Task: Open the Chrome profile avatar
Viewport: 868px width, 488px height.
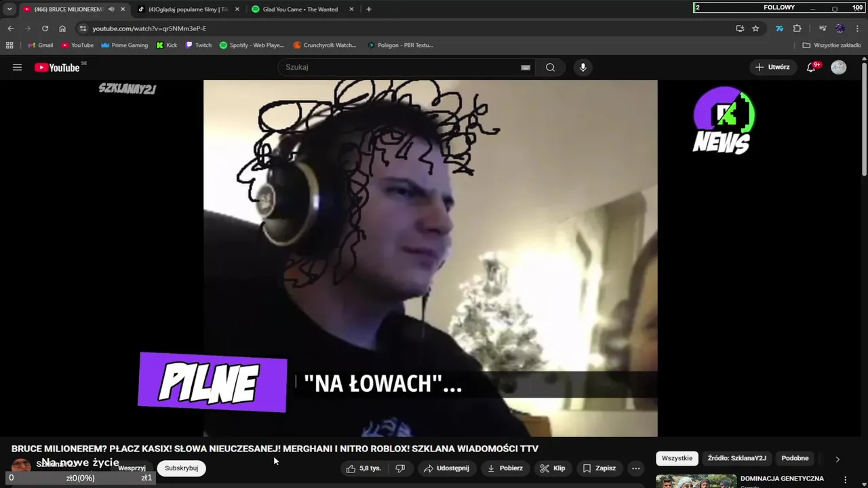Action: pyautogui.click(x=840, y=28)
